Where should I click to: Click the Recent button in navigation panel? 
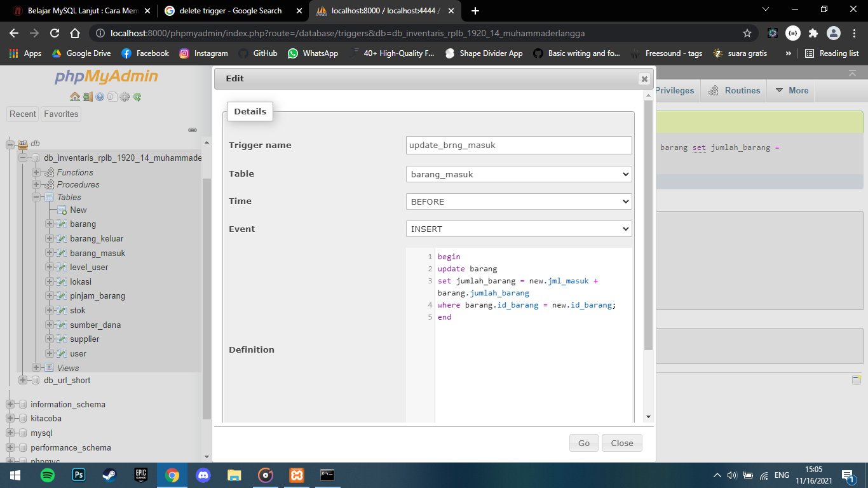coord(23,114)
